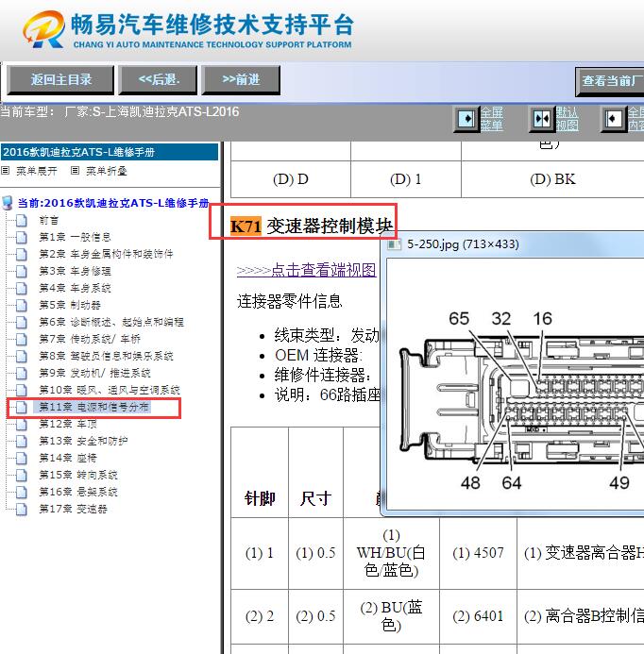Open 第13章 安全和防护
The image size is (644, 654).
tap(83, 442)
